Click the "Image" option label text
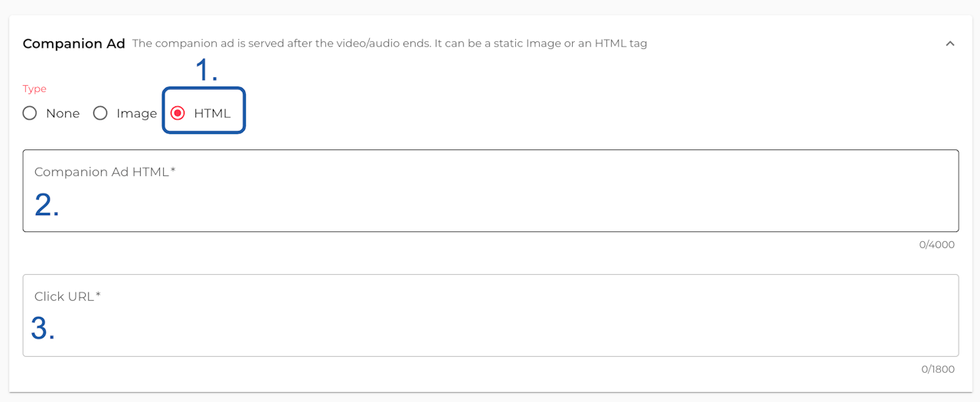 click(x=136, y=113)
